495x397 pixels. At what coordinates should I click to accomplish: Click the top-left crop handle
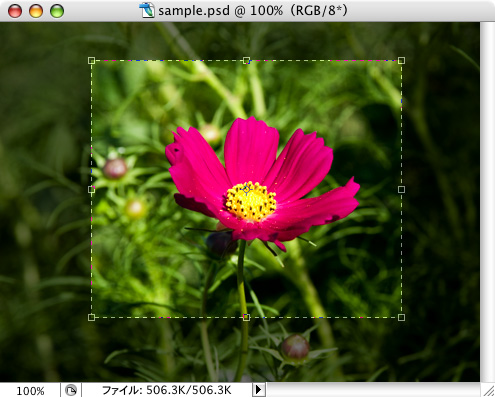tap(91, 61)
